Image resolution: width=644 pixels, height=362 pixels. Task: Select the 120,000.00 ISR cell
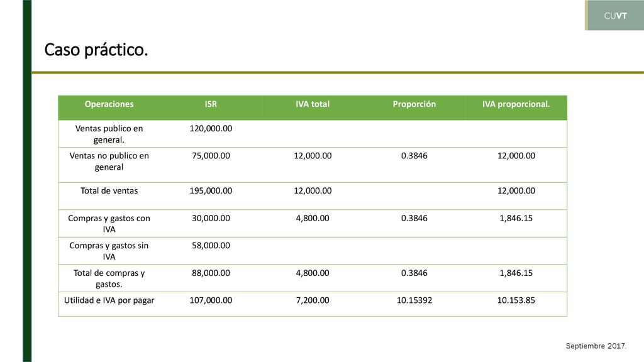[211, 128]
